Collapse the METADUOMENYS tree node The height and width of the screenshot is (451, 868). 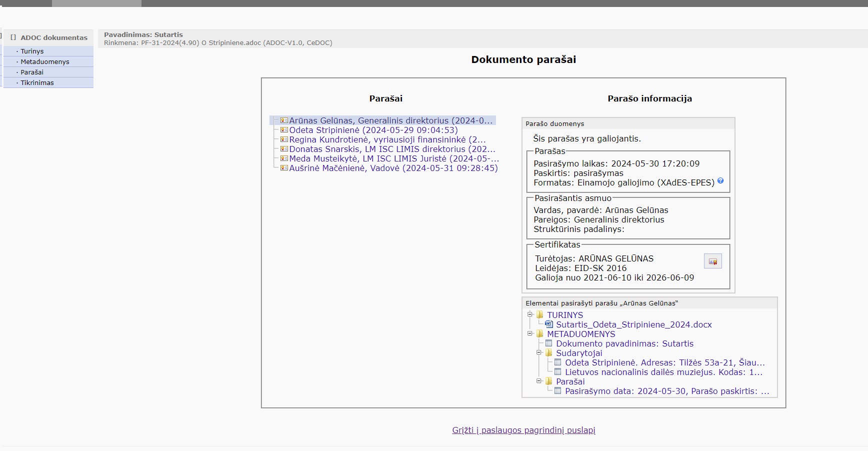tap(530, 333)
